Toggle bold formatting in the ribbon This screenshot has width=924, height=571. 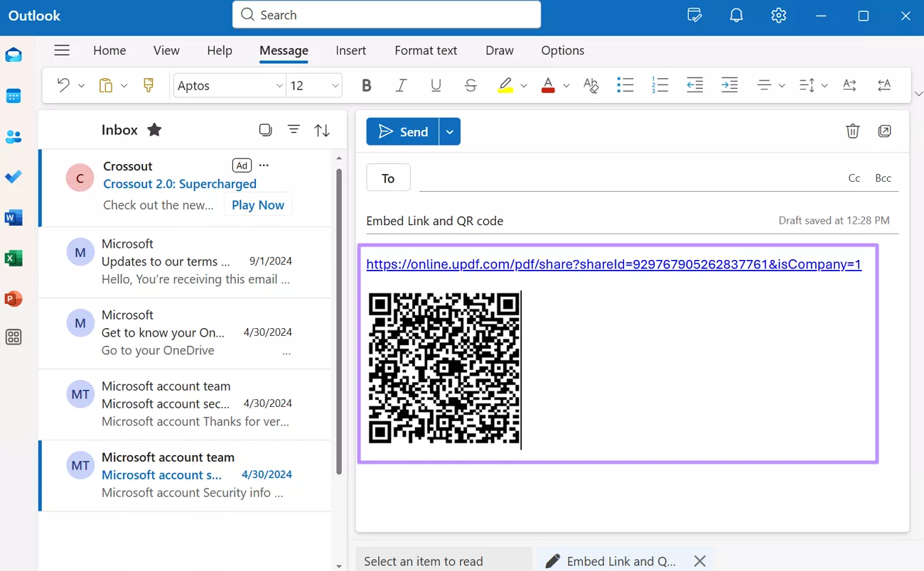click(x=366, y=85)
